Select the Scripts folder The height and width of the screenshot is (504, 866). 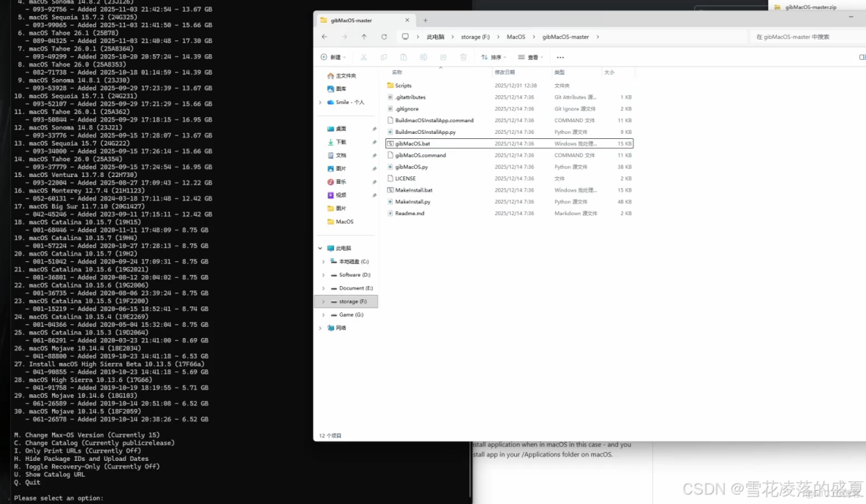click(509, 86)
